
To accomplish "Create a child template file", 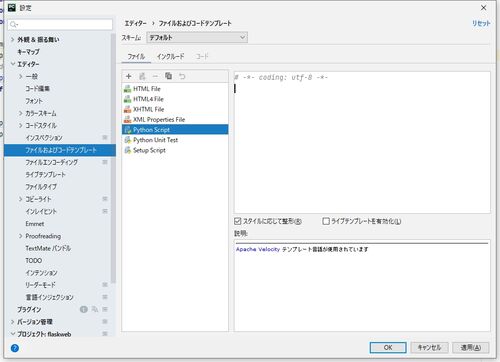I will click(x=142, y=76).
